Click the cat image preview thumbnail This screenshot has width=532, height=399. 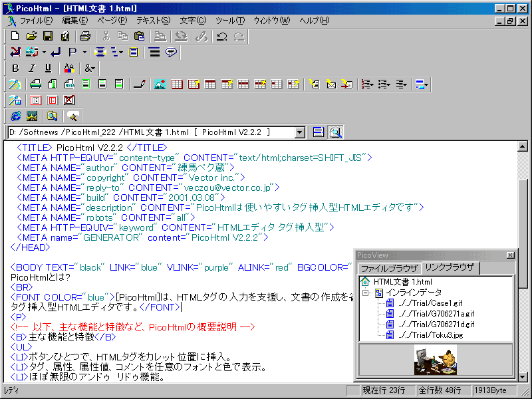pyautogui.click(x=436, y=360)
